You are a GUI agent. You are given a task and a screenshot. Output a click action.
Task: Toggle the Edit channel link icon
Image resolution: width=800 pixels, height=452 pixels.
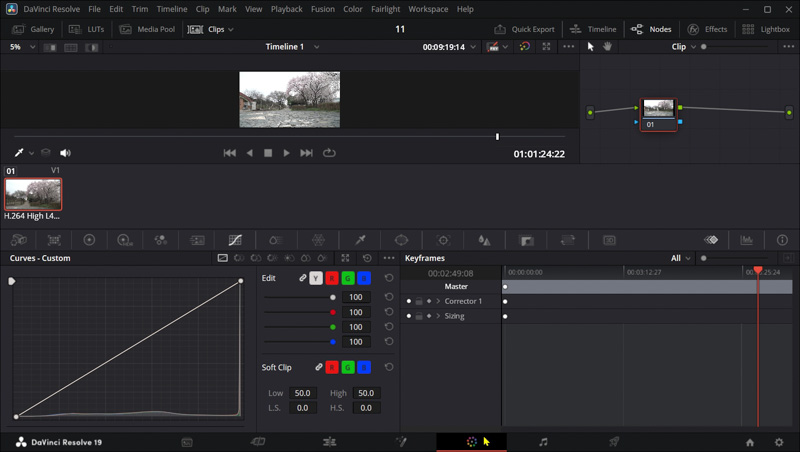[x=303, y=278]
